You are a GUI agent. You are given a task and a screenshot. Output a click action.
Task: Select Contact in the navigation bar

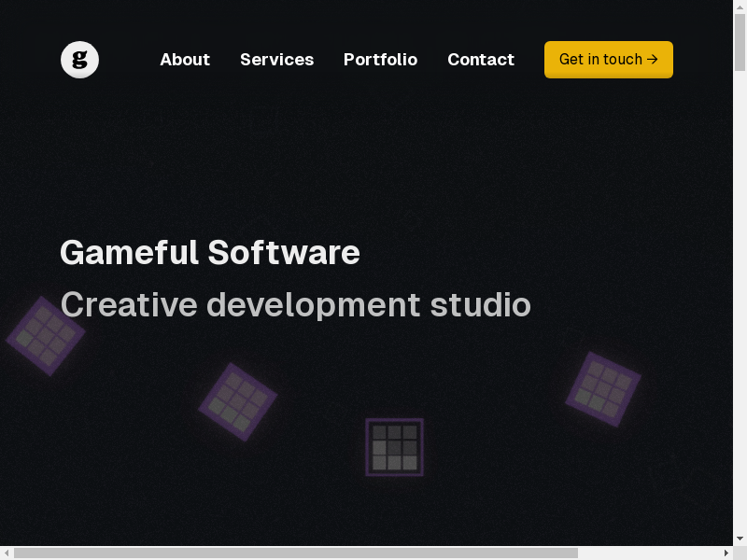(481, 60)
